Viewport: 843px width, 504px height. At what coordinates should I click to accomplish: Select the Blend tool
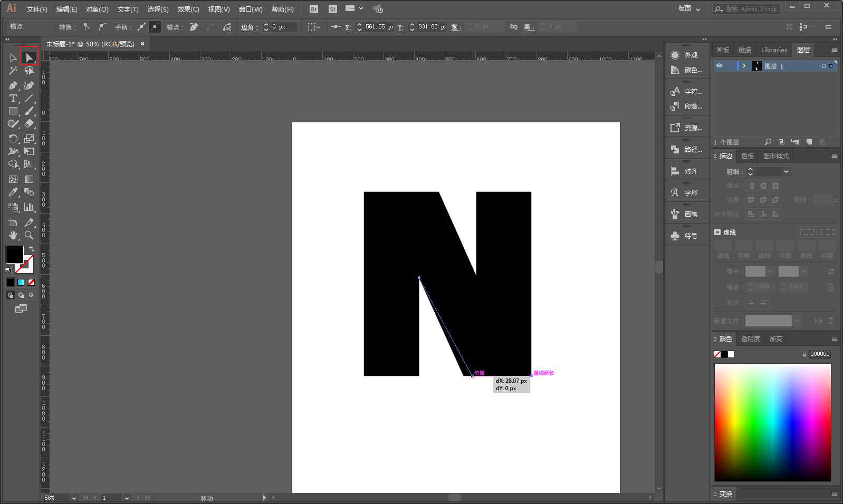pos(29,192)
